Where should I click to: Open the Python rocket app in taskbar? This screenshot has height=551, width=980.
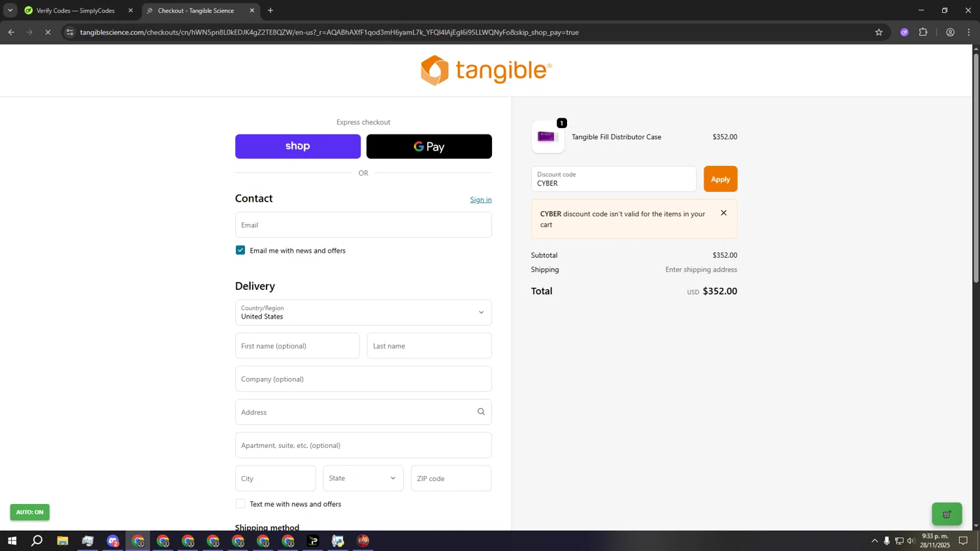click(x=338, y=541)
